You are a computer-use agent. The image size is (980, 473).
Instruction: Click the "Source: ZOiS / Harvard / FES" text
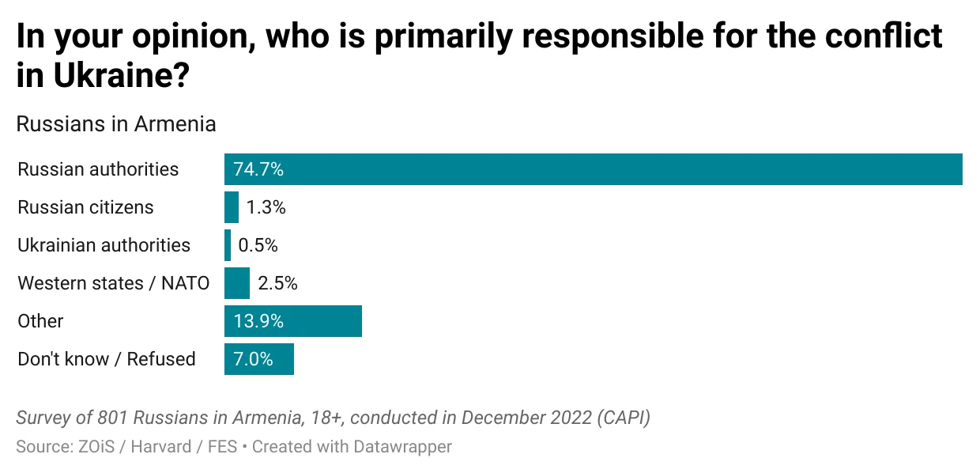(126, 447)
